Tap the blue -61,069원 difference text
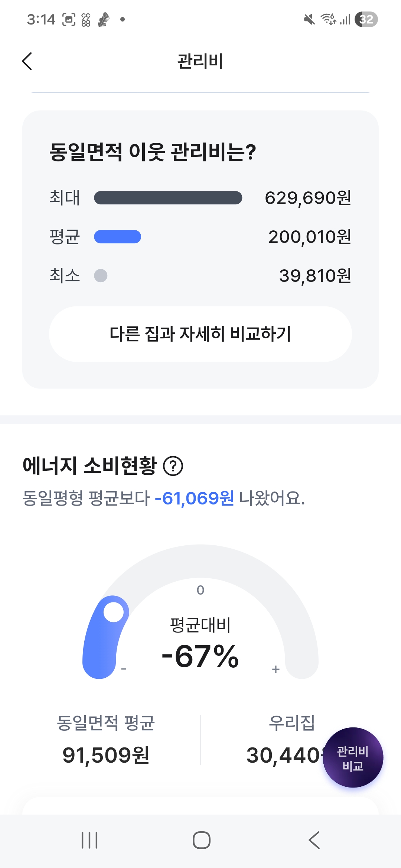The image size is (401, 868). point(194,498)
